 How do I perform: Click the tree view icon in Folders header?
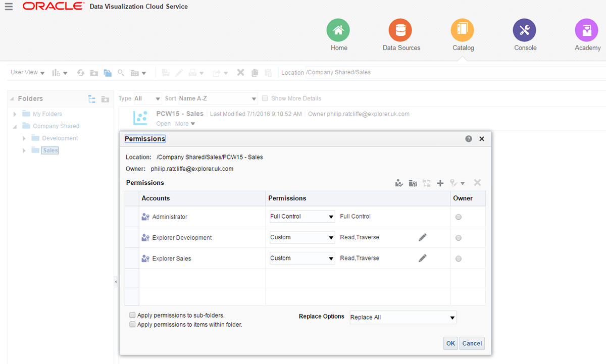click(92, 99)
